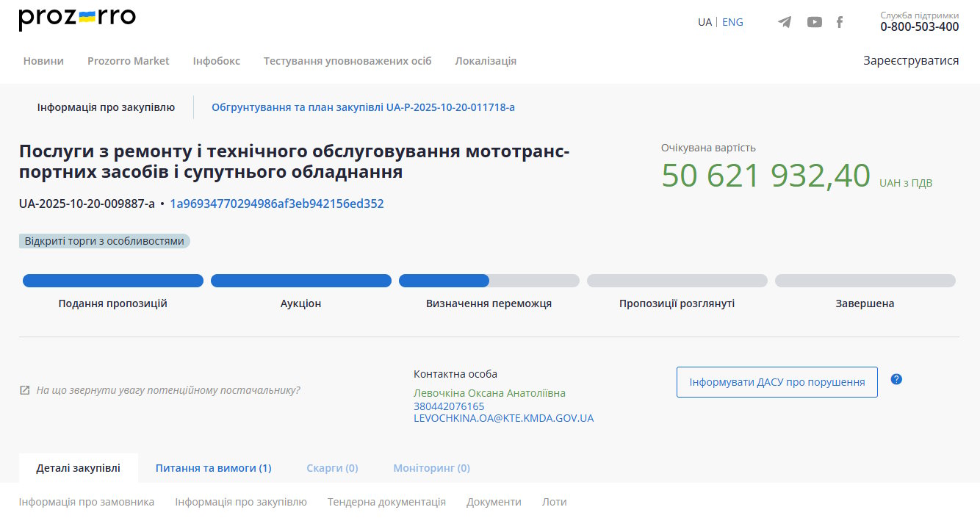Screen dimensions: 980x532
Task: Switch to Скарги (0) tab
Action: point(332,468)
